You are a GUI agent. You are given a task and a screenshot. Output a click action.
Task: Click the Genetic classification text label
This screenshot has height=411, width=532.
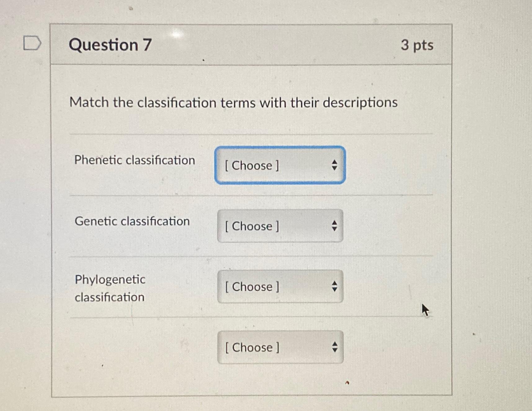pyautogui.click(x=132, y=221)
